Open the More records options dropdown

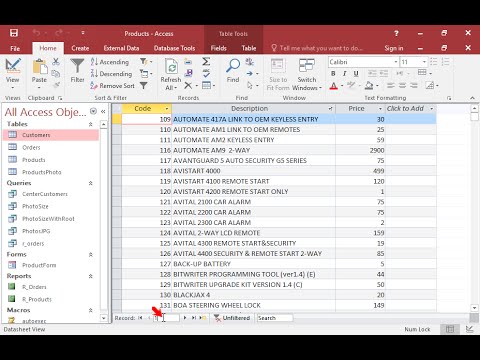tap(208, 86)
